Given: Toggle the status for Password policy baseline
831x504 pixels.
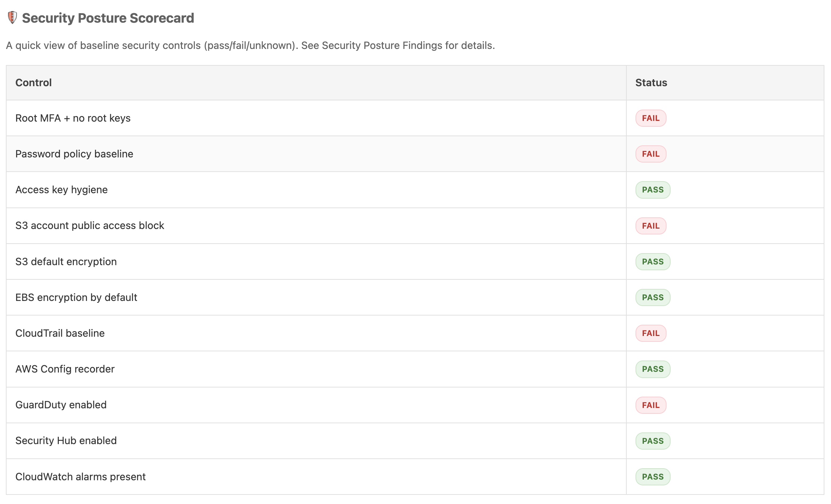Looking at the screenshot, I should pyautogui.click(x=651, y=154).
